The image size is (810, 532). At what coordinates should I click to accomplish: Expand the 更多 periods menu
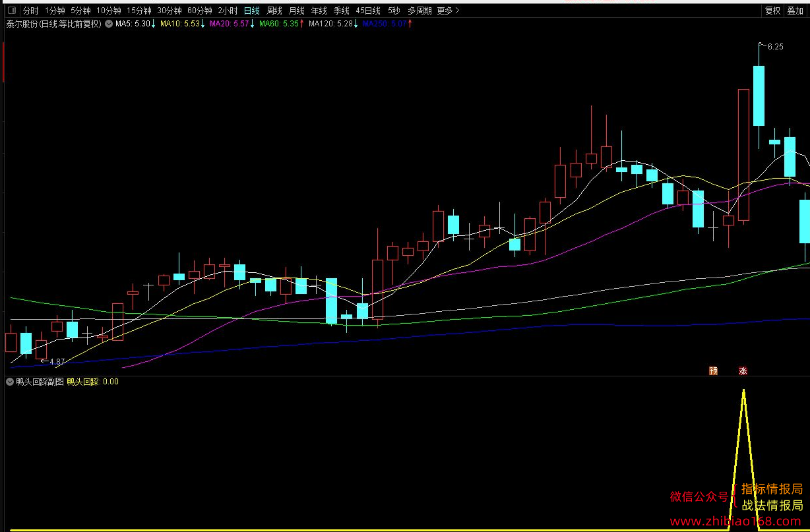click(x=449, y=11)
